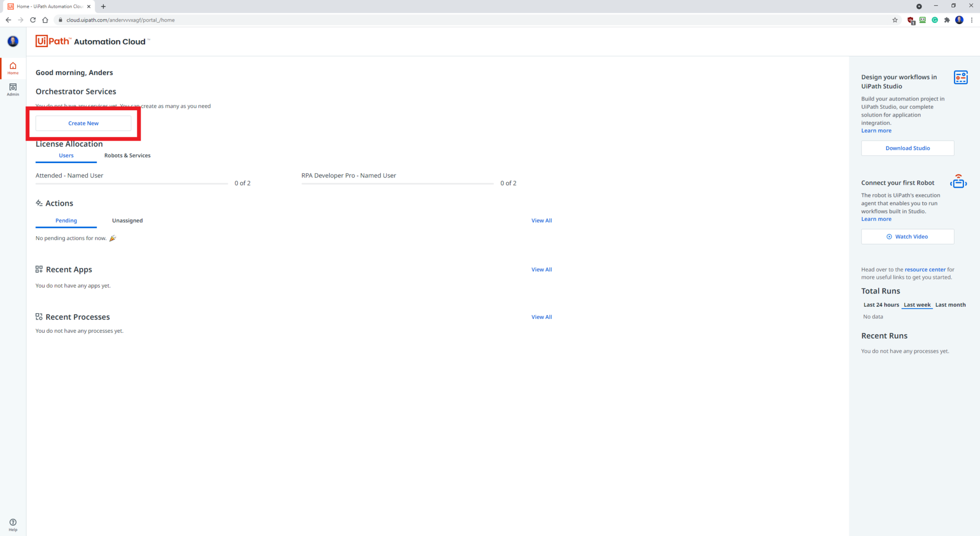Click the Recent Apps grid icon
This screenshot has width=980, height=536.
39,269
